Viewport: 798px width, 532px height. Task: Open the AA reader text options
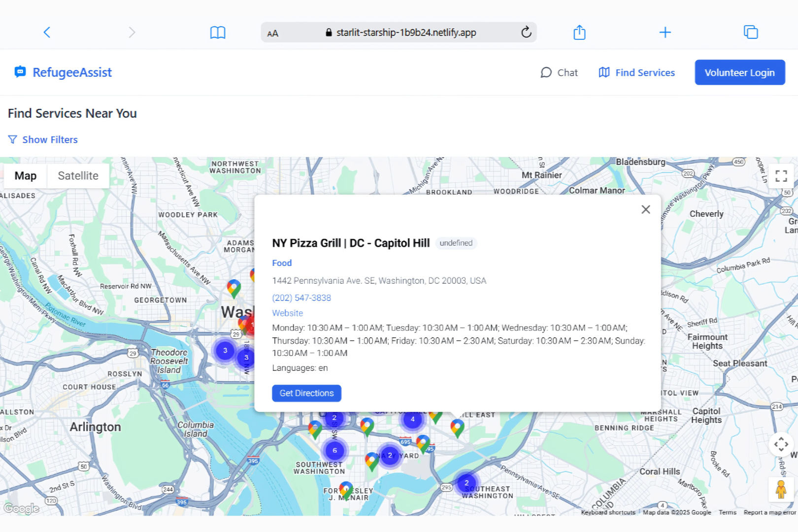pyautogui.click(x=272, y=33)
